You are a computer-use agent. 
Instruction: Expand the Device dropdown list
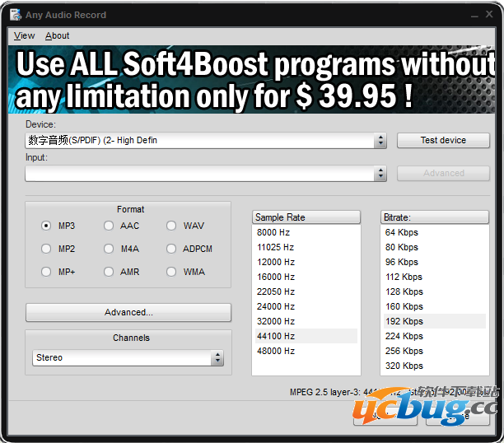coord(380,141)
